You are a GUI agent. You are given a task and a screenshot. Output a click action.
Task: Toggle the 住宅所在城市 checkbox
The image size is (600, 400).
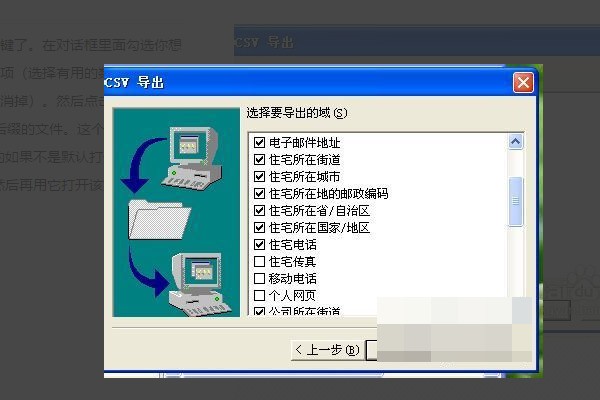259,176
